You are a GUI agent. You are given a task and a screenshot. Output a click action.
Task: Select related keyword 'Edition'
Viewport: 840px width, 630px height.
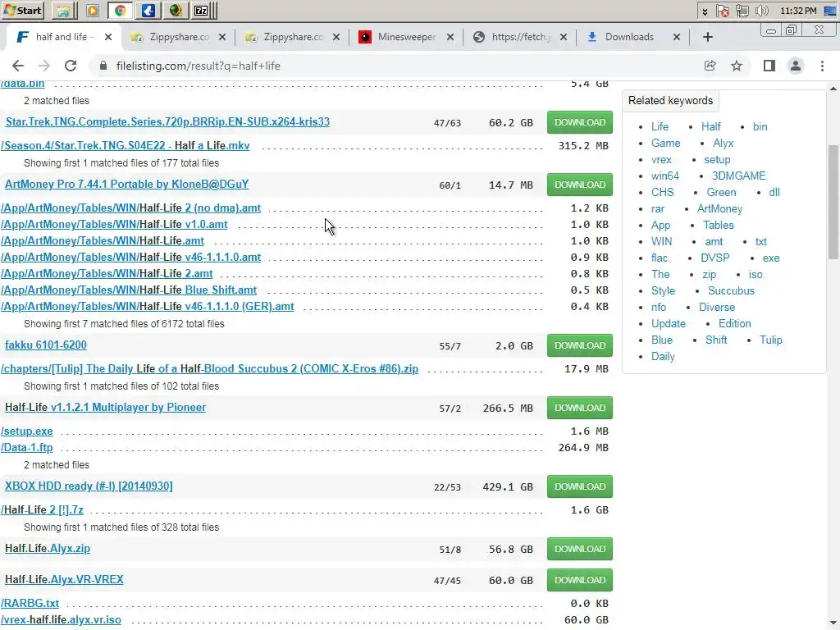[x=734, y=323]
